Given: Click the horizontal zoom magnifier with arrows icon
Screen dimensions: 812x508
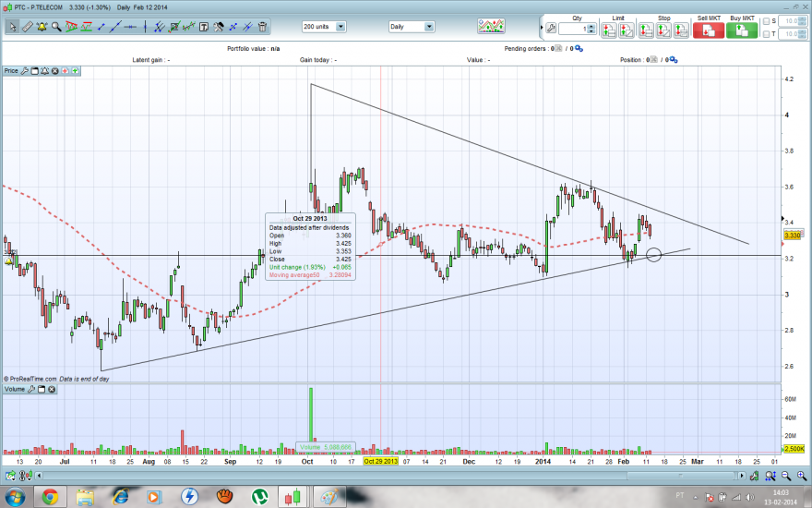Looking at the screenshot, I should pos(770,476).
